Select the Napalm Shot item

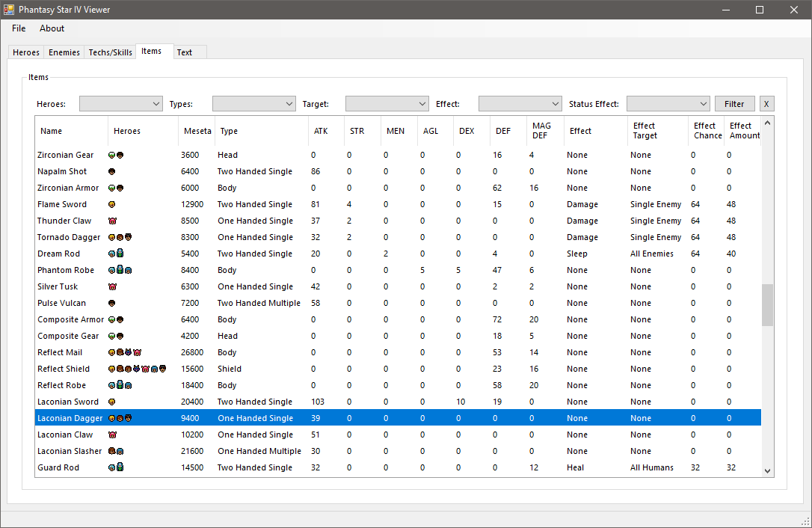398,171
